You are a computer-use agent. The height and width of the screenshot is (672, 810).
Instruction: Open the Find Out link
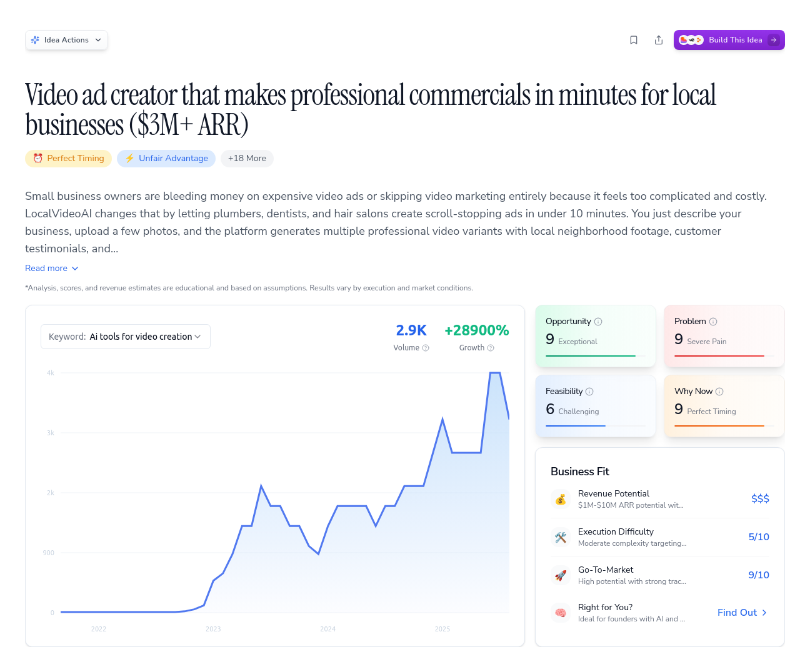pyautogui.click(x=741, y=613)
